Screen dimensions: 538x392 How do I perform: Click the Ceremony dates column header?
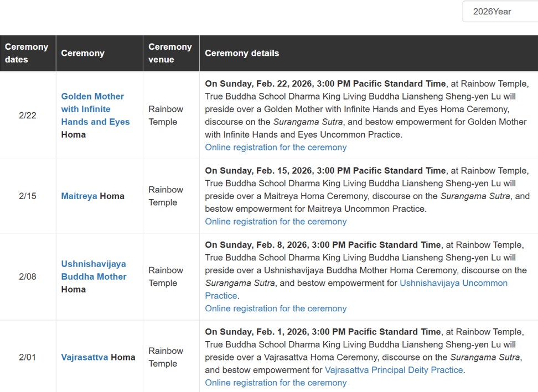click(x=27, y=53)
